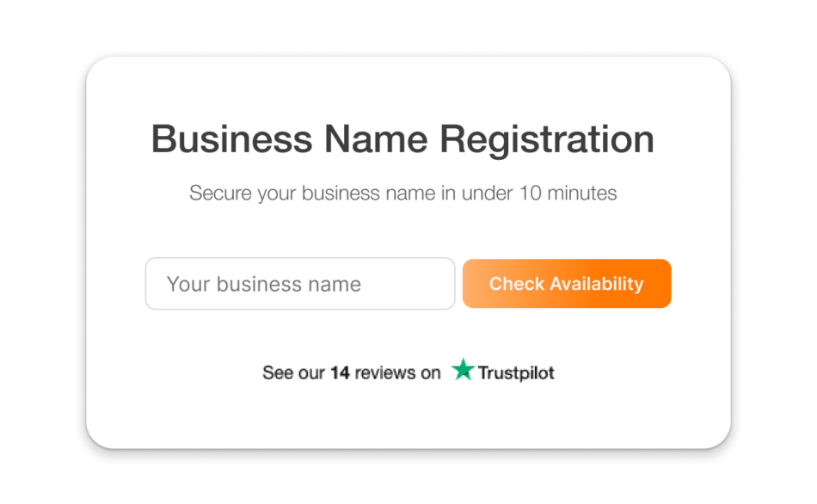Viewport: 817px width, 504px height.
Task: Open the Trustpilot wordmark link
Action: [516, 372]
